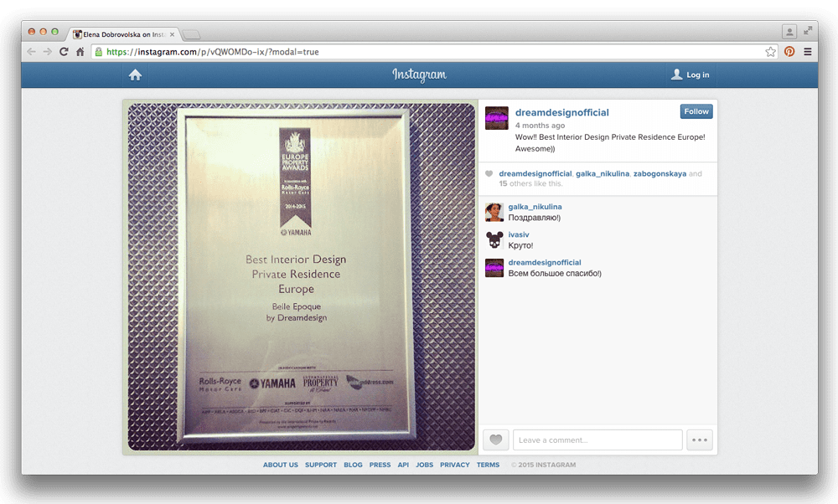Select the Elena Dobrovolska browser tab
This screenshot has height=504, width=838.
point(123,34)
